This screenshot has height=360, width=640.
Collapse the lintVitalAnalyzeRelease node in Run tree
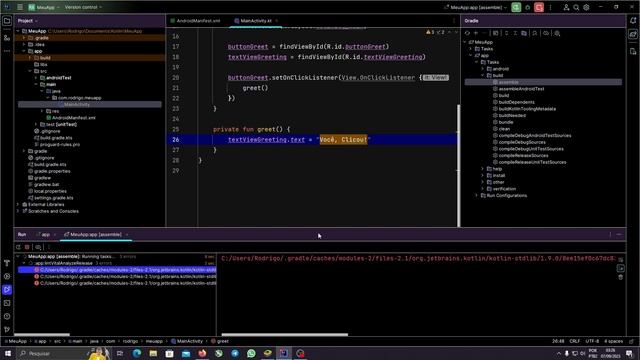point(24,263)
